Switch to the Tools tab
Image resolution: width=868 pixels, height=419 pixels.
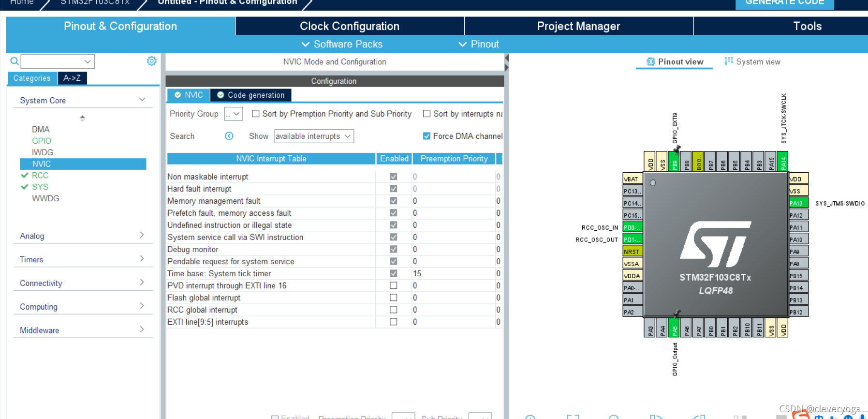(807, 26)
